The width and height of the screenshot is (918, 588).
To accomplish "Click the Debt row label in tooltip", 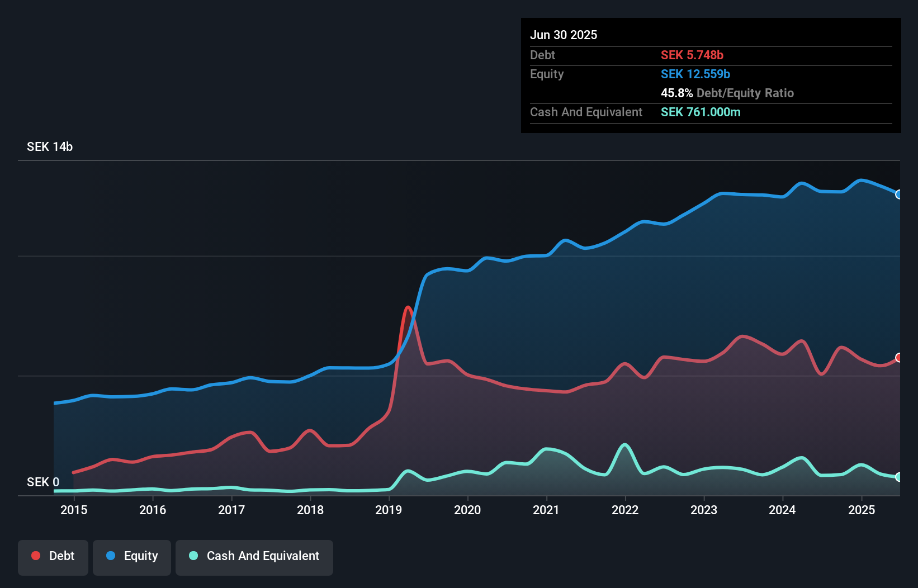I will click(x=542, y=55).
